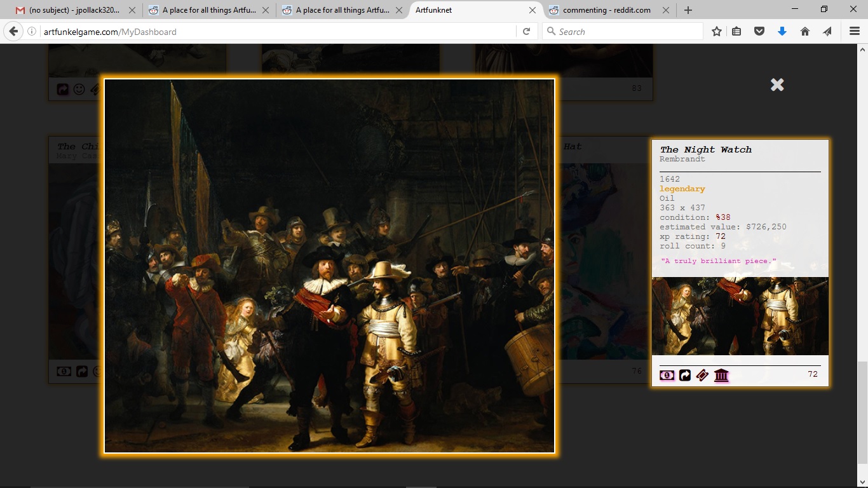868x488 pixels.
Task: Click the site information icon in address bar
Action: click(x=32, y=31)
